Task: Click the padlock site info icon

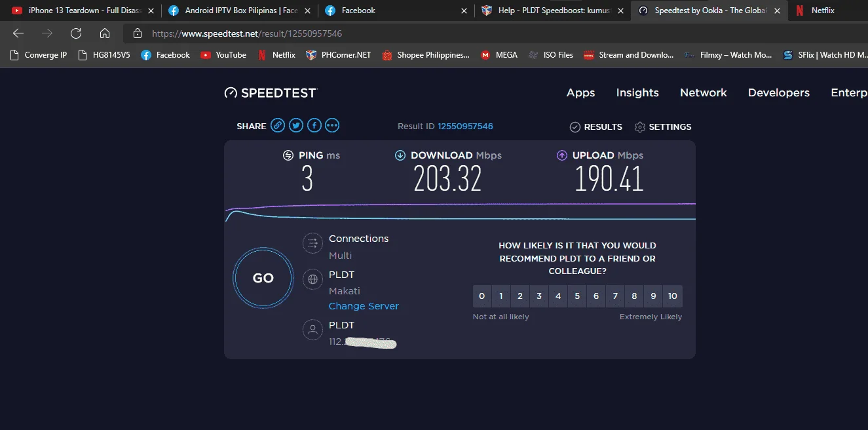Action: [137, 33]
